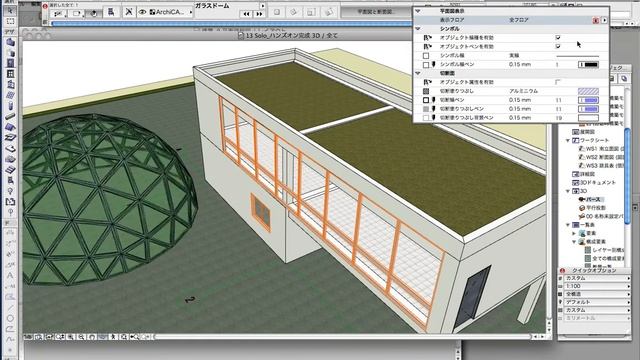Image resolution: width=640 pixels, height=360 pixels.
Task: Go to previous library object with left arrows
Action: click(246, 14)
